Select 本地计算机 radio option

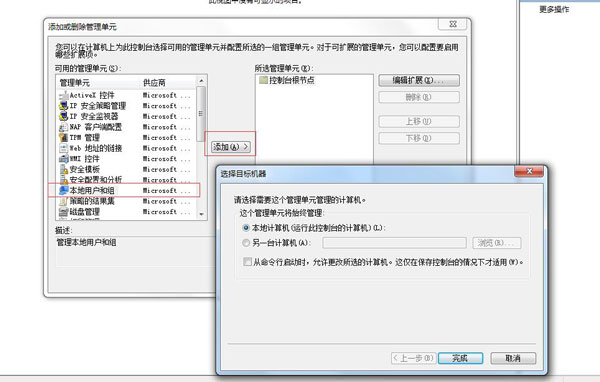pos(246,228)
